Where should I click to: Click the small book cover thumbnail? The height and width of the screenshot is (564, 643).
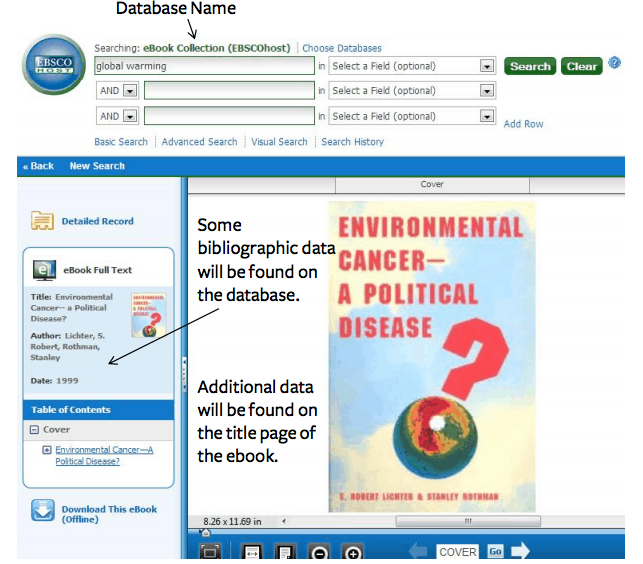click(148, 315)
